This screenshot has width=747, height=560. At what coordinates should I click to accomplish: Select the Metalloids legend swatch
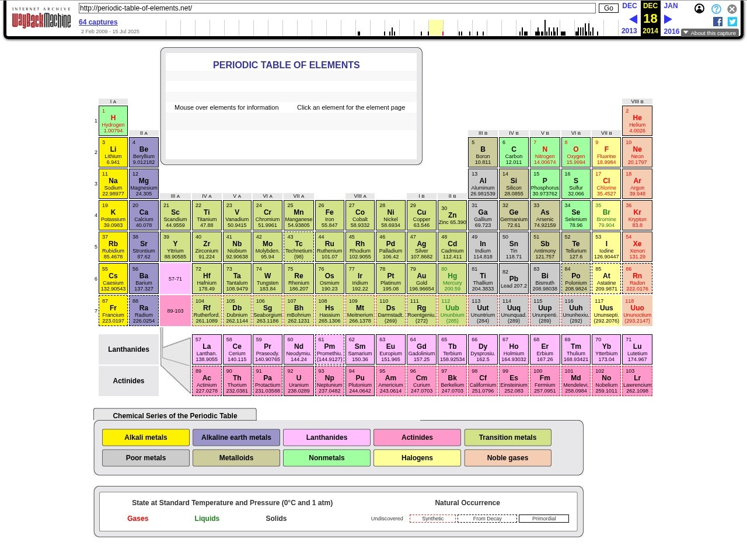pos(236,458)
